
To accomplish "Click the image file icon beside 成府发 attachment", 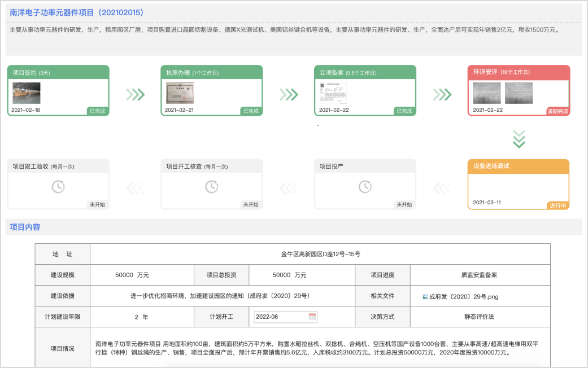I will (425, 296).
